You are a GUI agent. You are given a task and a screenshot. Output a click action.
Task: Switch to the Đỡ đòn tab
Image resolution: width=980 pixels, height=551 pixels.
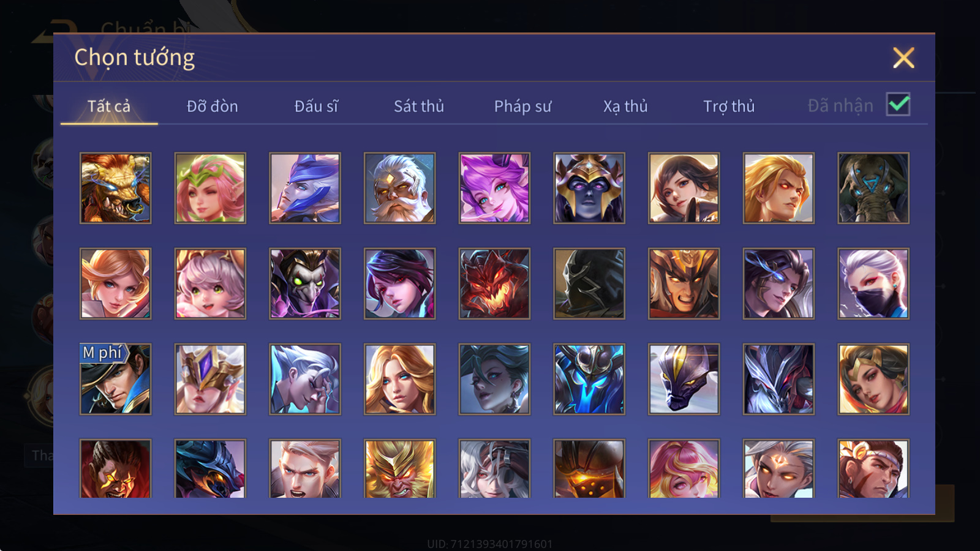tap(212, 106)
